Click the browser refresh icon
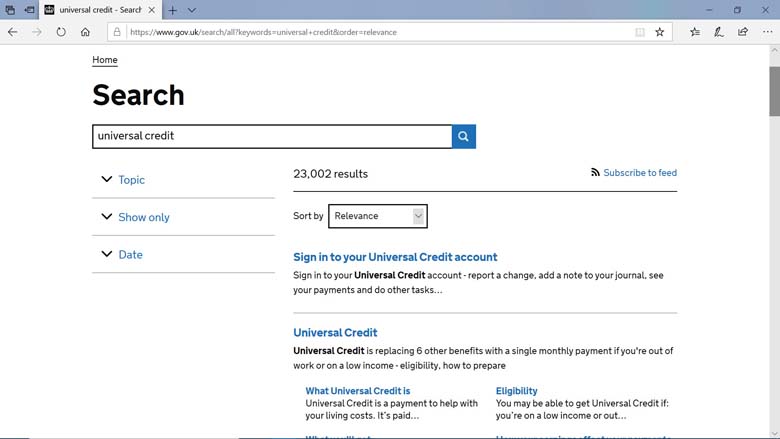 tap(61, 32)
